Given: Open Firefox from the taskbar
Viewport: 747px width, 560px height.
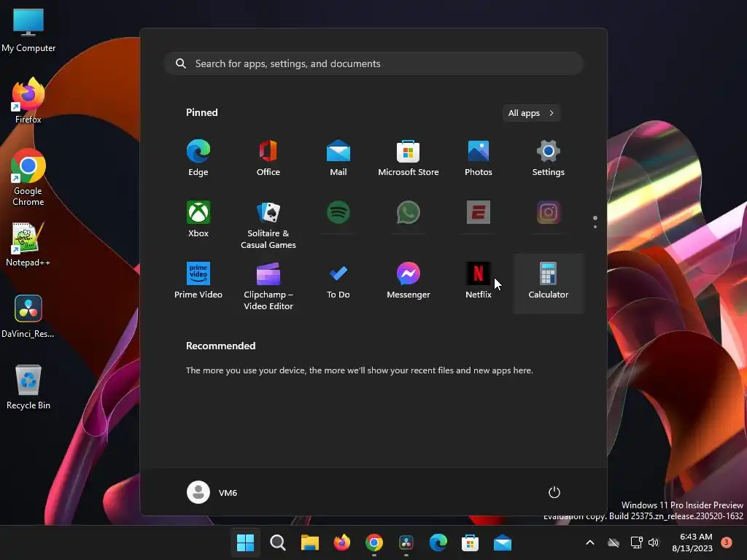Looking at the screenshot, I should (341, 542).
